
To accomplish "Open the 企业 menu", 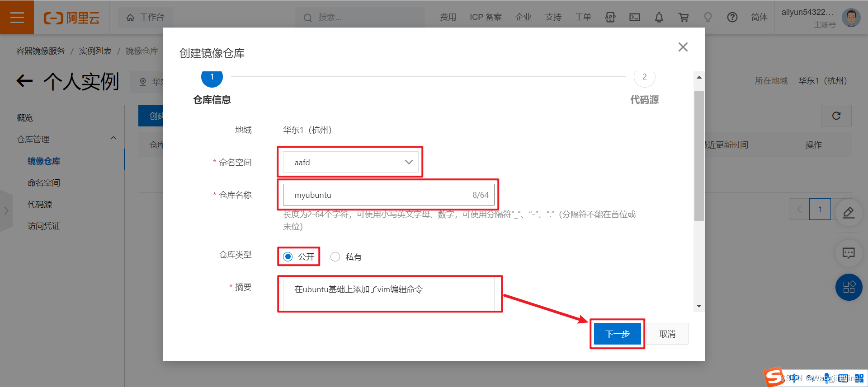I will click(523, 17).
